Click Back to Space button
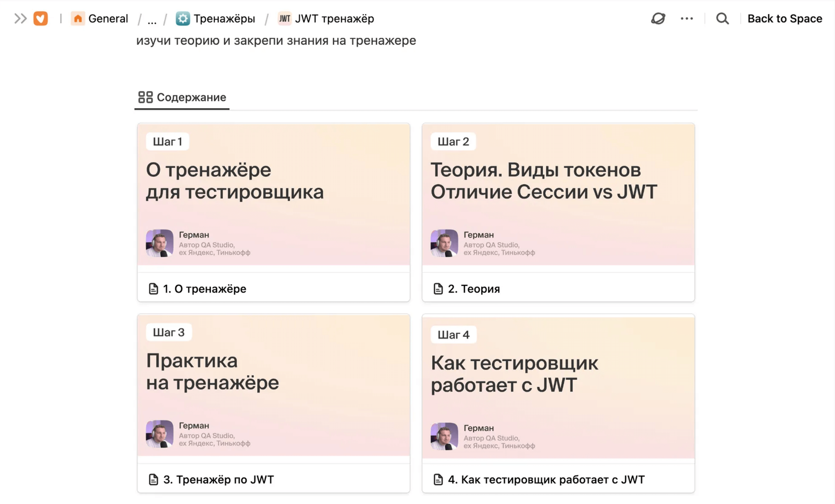835x504 pixels. [x=785, y=18]
